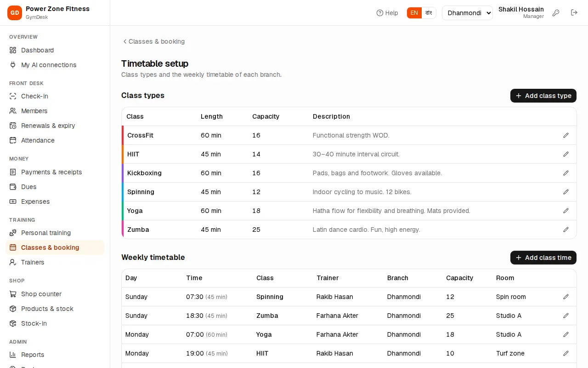The width and height of the screenshot is (588, 368).
Task: Click the Kickboxing description text
Action: (377, 173)
